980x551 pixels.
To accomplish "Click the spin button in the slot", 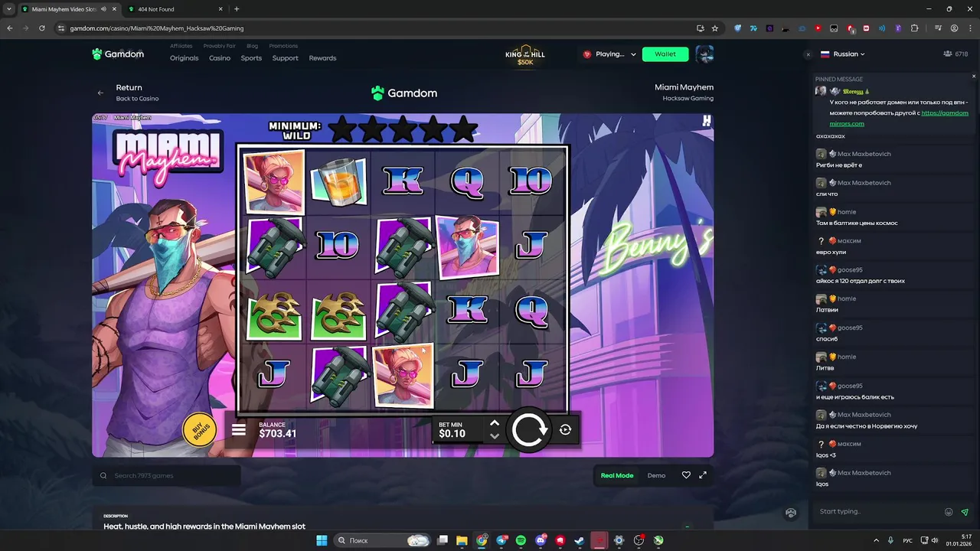I will [x=530, y=430].
